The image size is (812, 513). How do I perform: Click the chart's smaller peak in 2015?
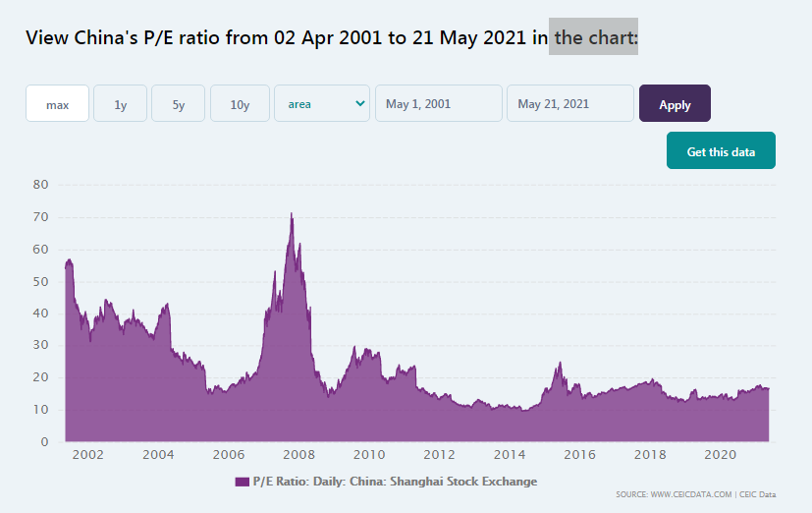560,365
